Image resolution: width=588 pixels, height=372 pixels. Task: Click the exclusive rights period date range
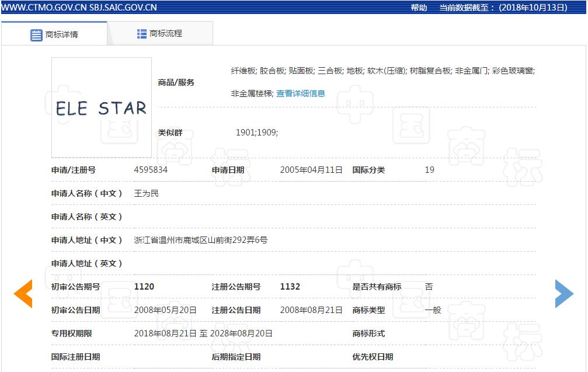[203, 333]
